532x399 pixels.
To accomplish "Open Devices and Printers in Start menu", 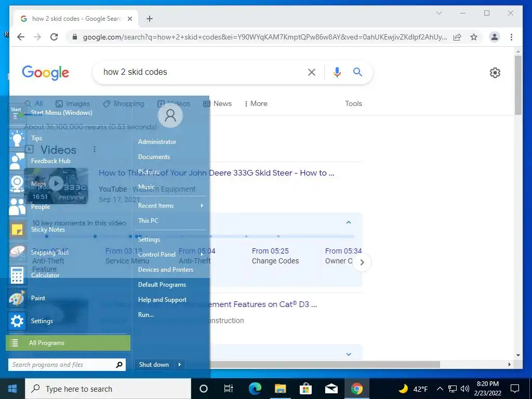I will (166, 270).
